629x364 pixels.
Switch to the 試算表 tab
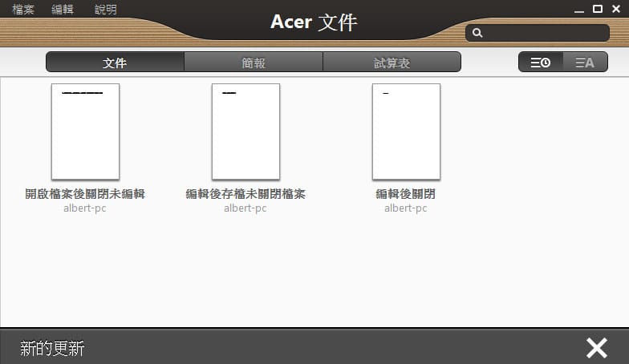pyautogui.click(x=392, y=63)
